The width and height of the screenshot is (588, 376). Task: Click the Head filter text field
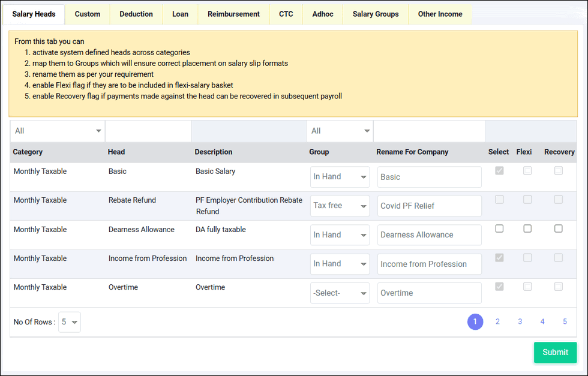[149, 131]
